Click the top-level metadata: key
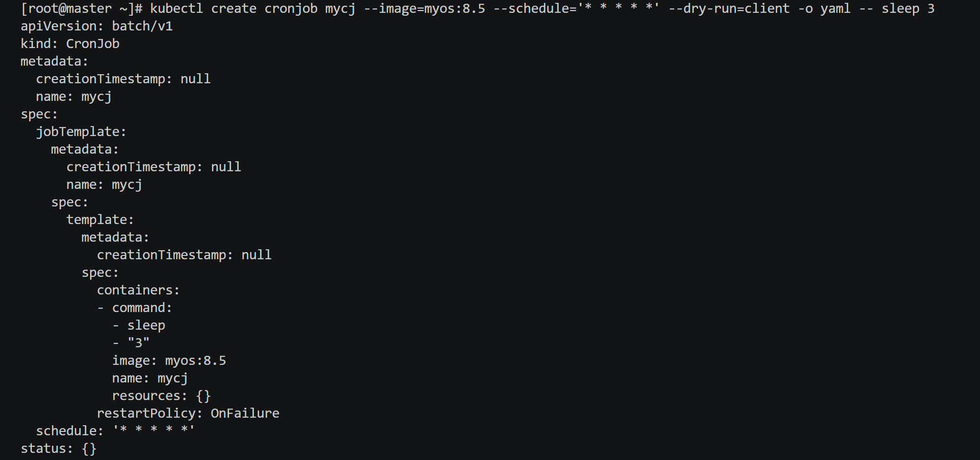980x460 pixels. pos(54,62)
